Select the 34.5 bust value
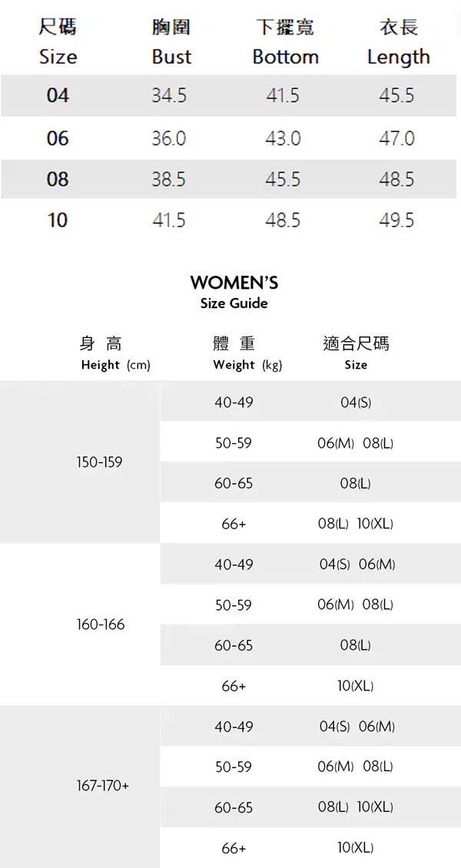The height and width of the screenshot is (868, 461). tap(168, 95)
